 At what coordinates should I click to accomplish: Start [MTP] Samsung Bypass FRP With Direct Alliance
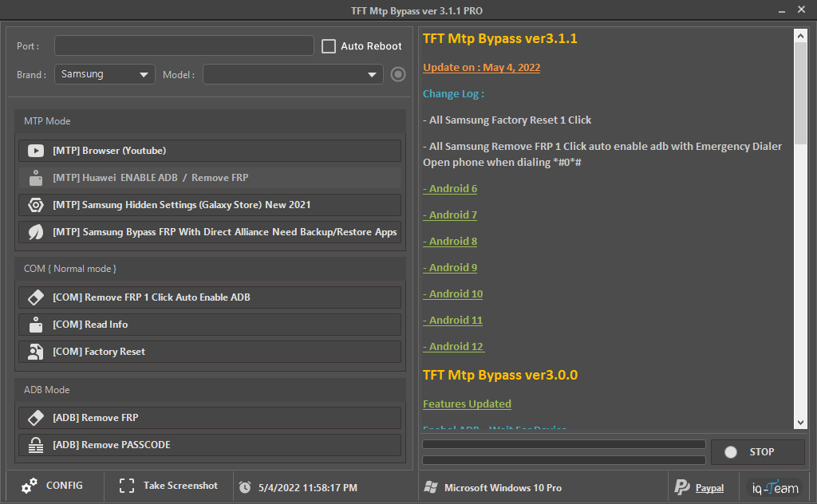click(210, 232)
